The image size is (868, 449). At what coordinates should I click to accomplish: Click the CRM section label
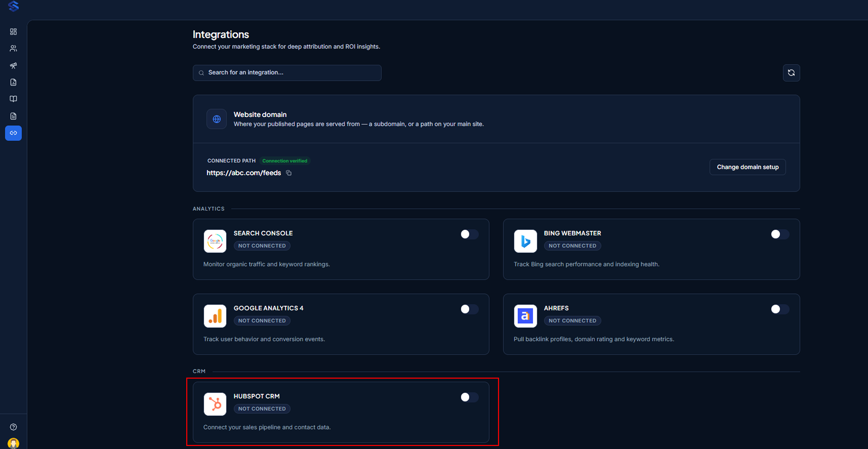tap(199, 371)
